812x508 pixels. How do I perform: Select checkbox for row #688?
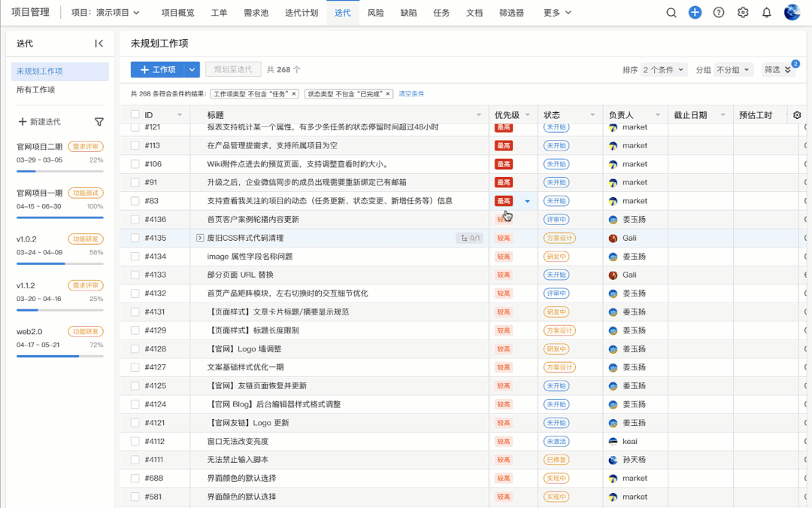click(x=135, y=478)
